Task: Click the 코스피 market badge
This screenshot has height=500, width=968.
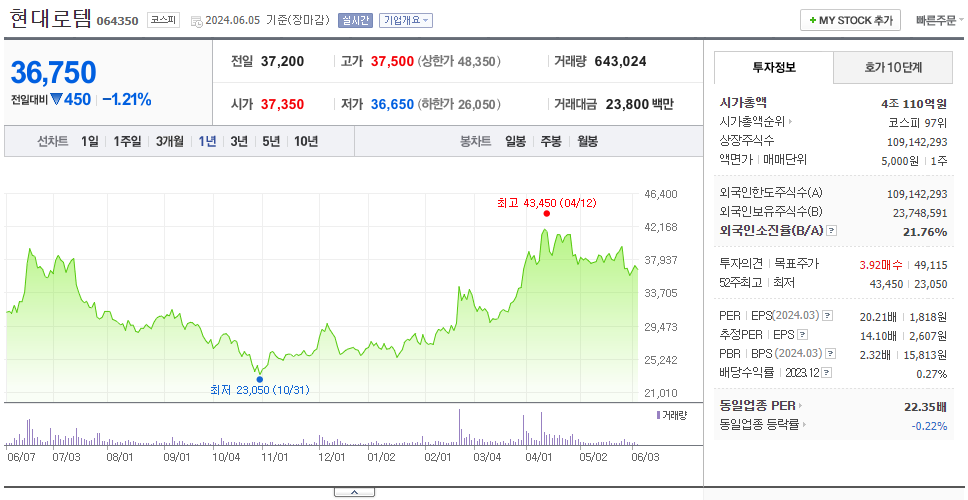Action: coord(163,20)
